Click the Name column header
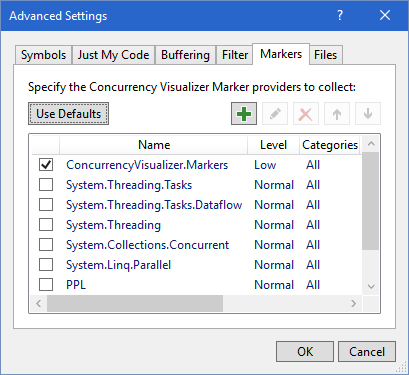 154,145
